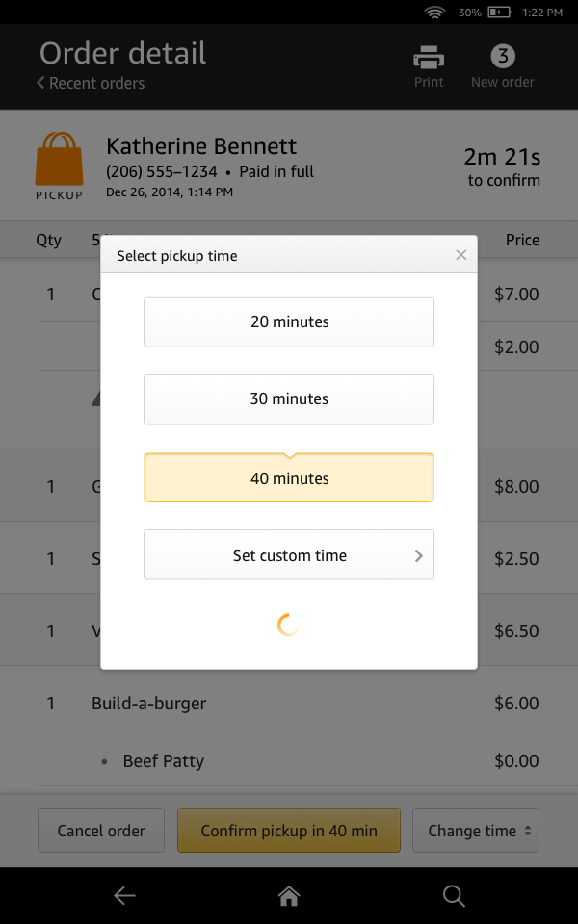This screenshot has height=924, width=578.
Task: Tap the orange Pickup bag icon
Action: point(59,160)
